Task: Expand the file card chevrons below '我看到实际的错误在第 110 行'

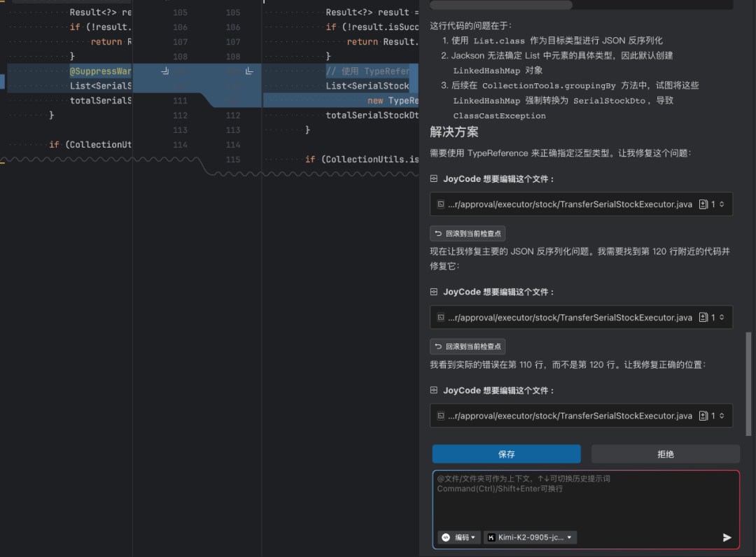Action: 722,416
